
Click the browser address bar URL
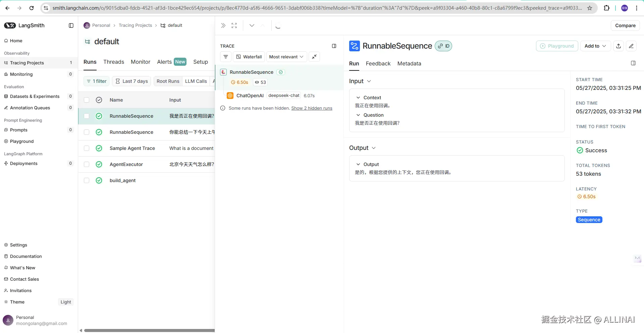pos(317,8)
